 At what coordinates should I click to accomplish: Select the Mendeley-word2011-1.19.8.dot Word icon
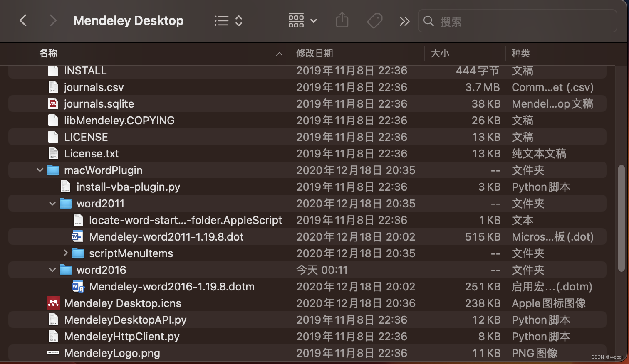[x=78, y=236]
